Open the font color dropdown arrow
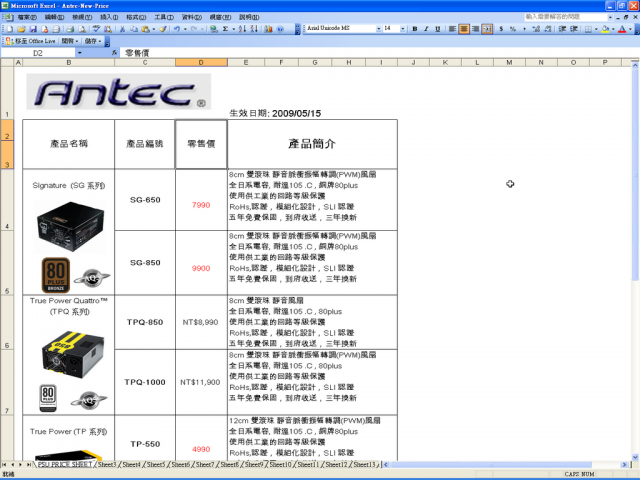640x480 pixels. [630, 29]
